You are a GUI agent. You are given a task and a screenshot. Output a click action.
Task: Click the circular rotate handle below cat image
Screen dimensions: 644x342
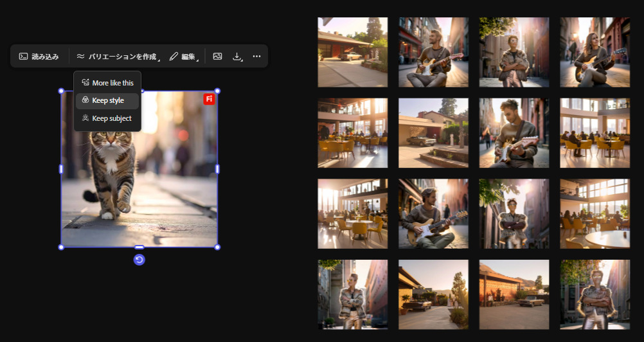tap(139, 260)
